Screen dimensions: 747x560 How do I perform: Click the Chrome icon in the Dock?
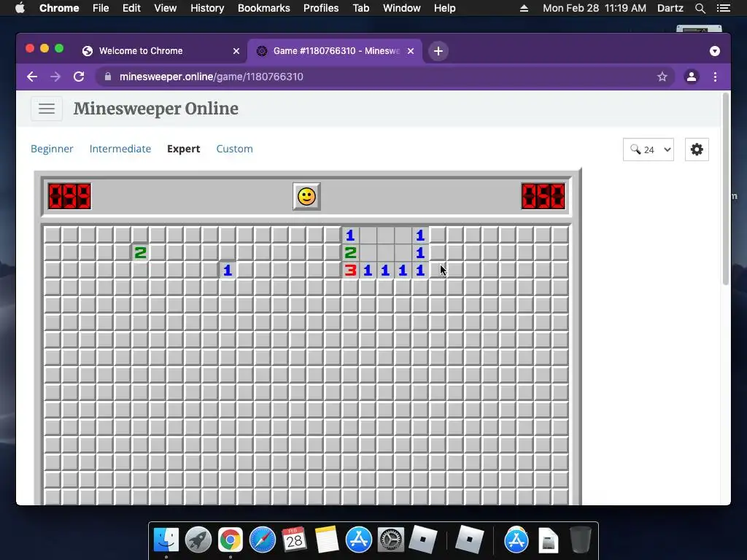[x=230, y=540]
